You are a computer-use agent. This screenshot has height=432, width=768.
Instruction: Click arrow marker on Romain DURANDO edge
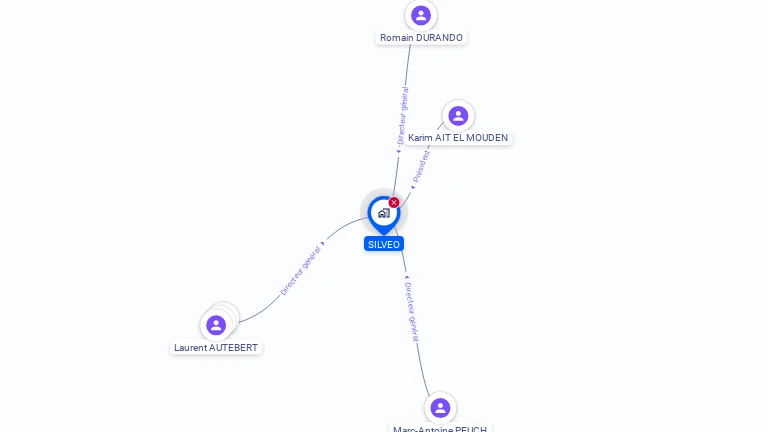[x=398, y=151]
